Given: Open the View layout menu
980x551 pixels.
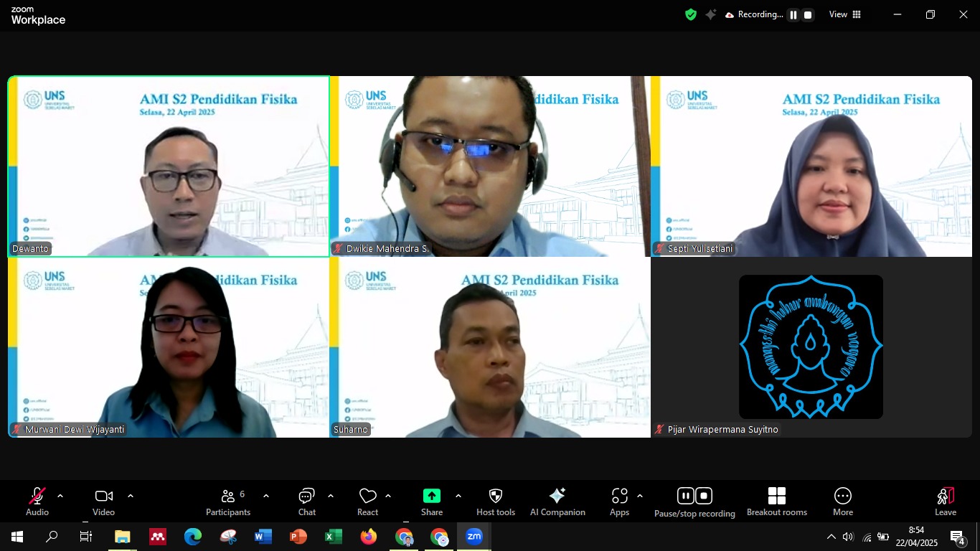Looking at the screenshot, I should pyautogui.click(x=845, y=14).
